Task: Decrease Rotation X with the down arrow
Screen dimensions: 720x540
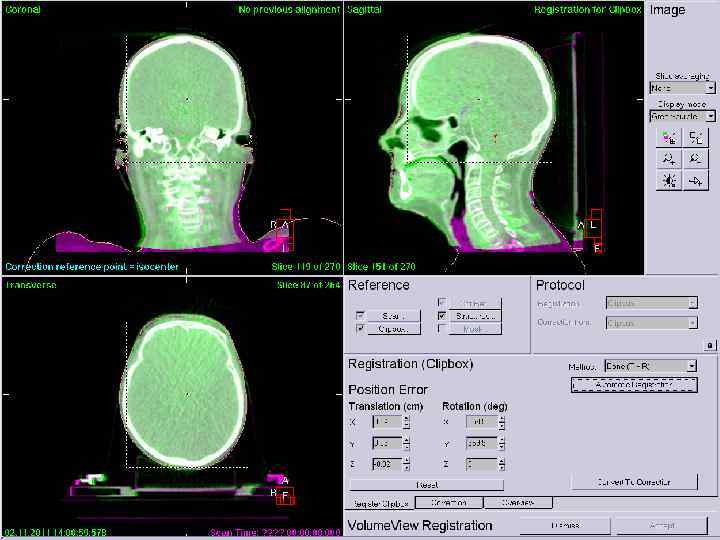Action: click(x=501, y=425)
